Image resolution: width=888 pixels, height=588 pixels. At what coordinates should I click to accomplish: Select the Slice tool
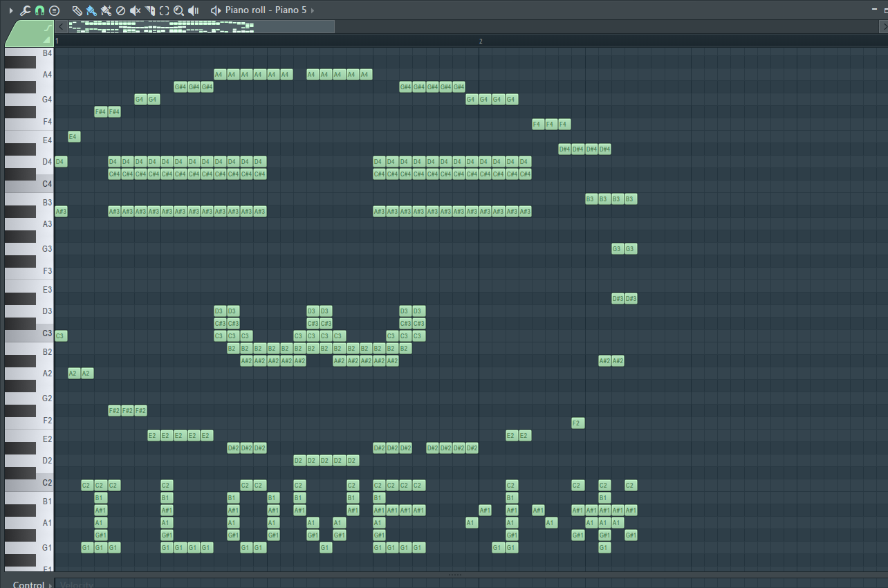(150, 10)
